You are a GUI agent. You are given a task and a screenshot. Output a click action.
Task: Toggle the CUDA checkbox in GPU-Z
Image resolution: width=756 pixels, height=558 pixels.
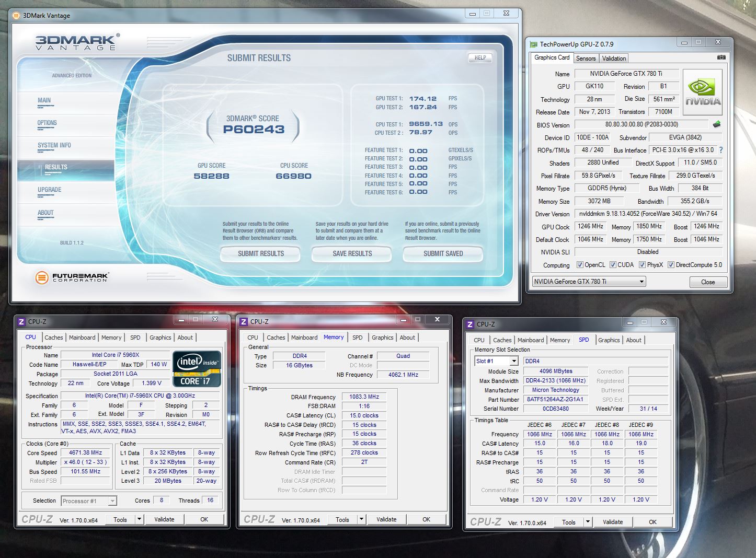[613, 265]
